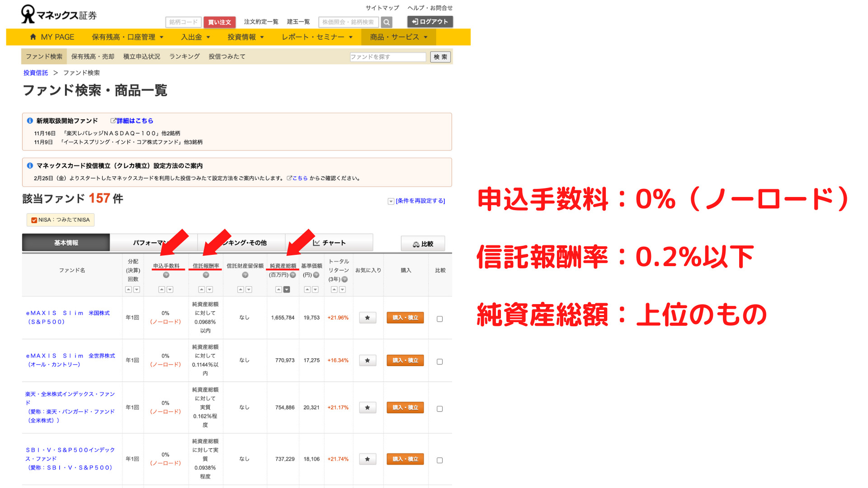This screenshot has width=868, height=488.
Task: Select チャート table tab
Action: click(x=330, y=243)
